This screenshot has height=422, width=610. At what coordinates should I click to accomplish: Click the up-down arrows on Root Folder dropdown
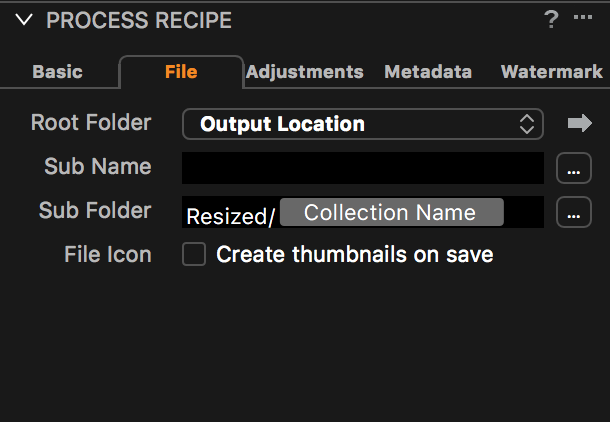click(527, 124)
